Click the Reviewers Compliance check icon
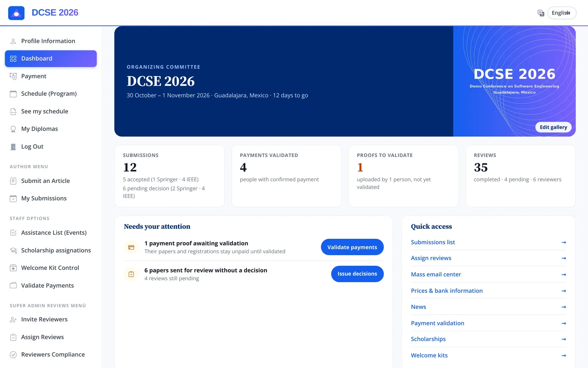 point(13,355)
